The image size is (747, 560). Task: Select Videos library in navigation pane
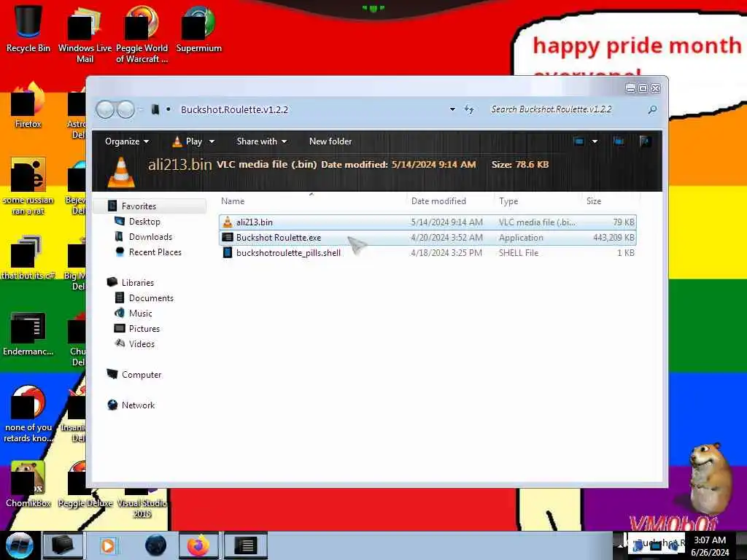[142, 344]
